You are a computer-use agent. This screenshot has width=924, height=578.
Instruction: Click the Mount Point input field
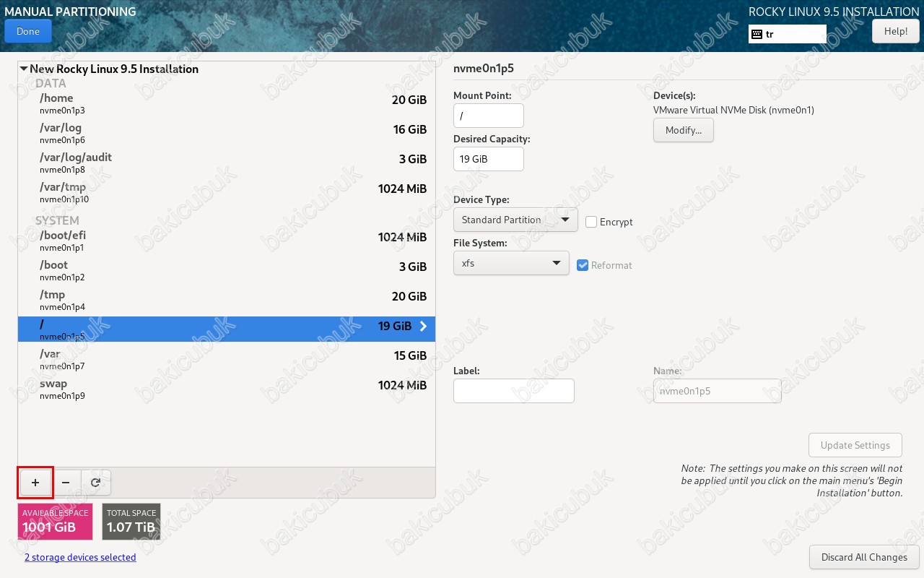(x=489, y=116)
